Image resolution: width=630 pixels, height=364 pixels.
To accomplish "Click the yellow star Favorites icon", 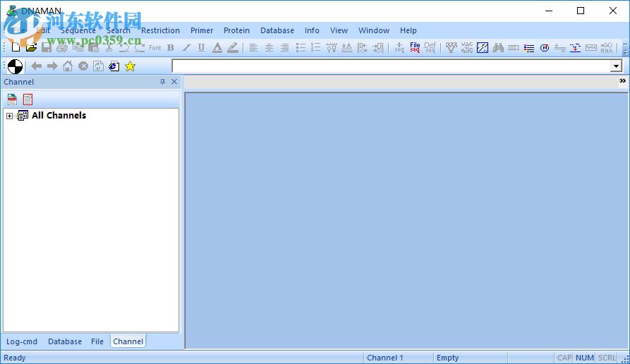I will pos(130,66).
